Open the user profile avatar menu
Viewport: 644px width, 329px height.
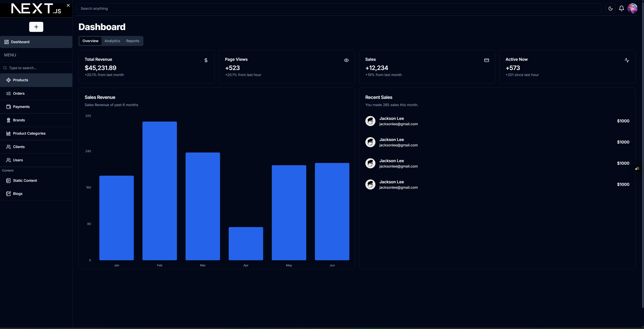point(632,8)
